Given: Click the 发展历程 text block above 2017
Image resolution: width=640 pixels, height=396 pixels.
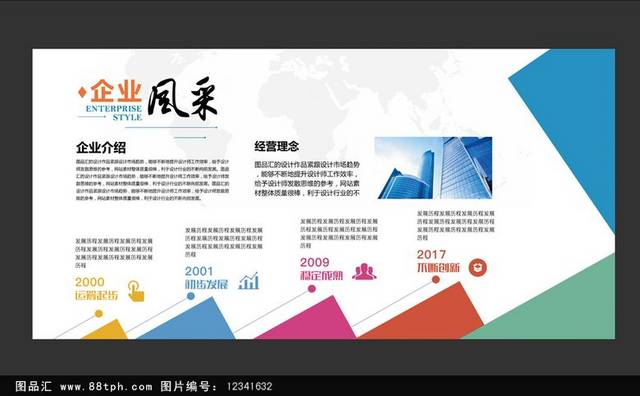Looking at the screenshot, I should (x=456, y=225).
